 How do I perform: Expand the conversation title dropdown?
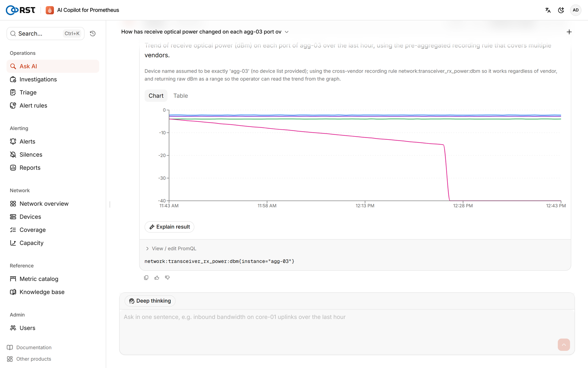pos(287,32)
